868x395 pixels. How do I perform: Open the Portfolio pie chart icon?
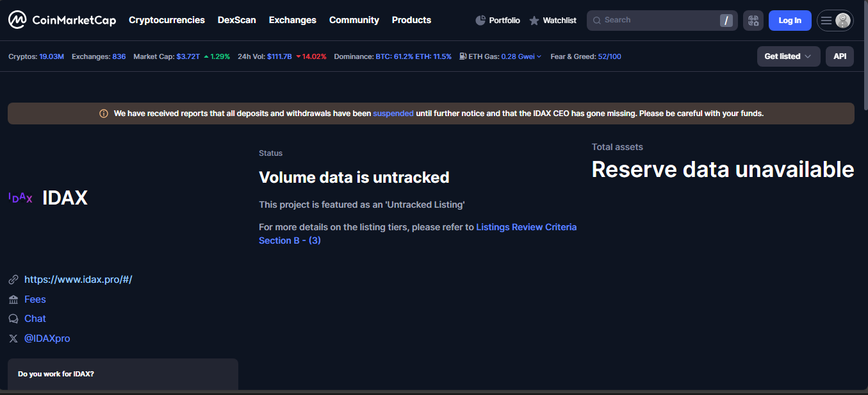[x=480, y=21]
